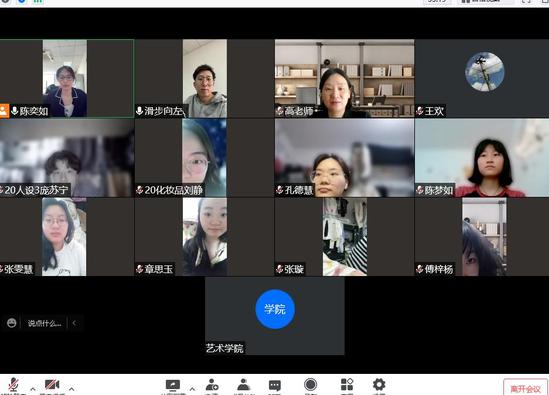The image size is (549, 395).
Task: Select the 艺术学院 participant tile
Action: [x=275, y=316]
